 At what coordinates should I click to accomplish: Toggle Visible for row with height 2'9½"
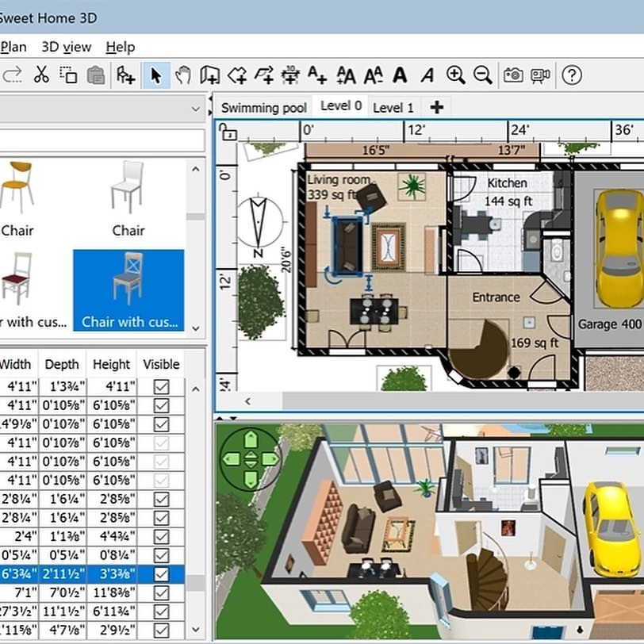pos(162,630)
